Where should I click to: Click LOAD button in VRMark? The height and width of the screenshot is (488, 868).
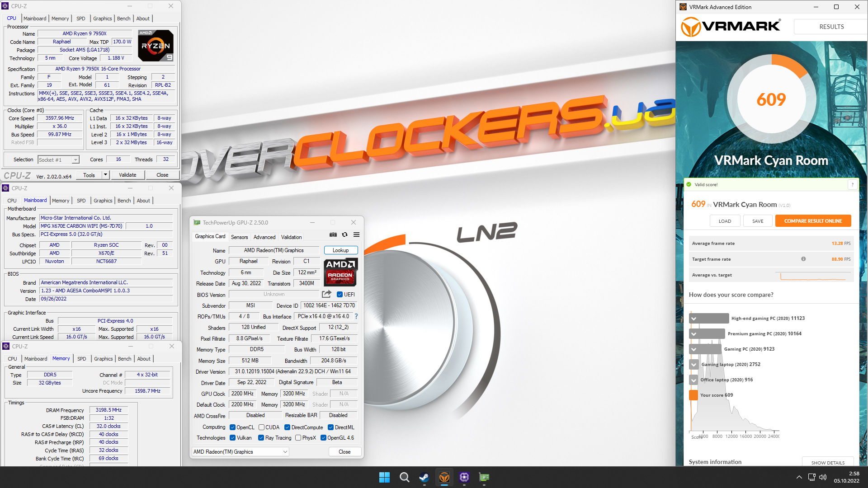725,221
